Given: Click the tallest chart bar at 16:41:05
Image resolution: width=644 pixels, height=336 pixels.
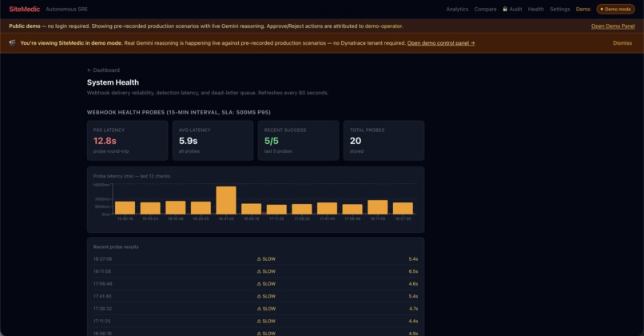Looking at the screenshot, I should (226, 200).
